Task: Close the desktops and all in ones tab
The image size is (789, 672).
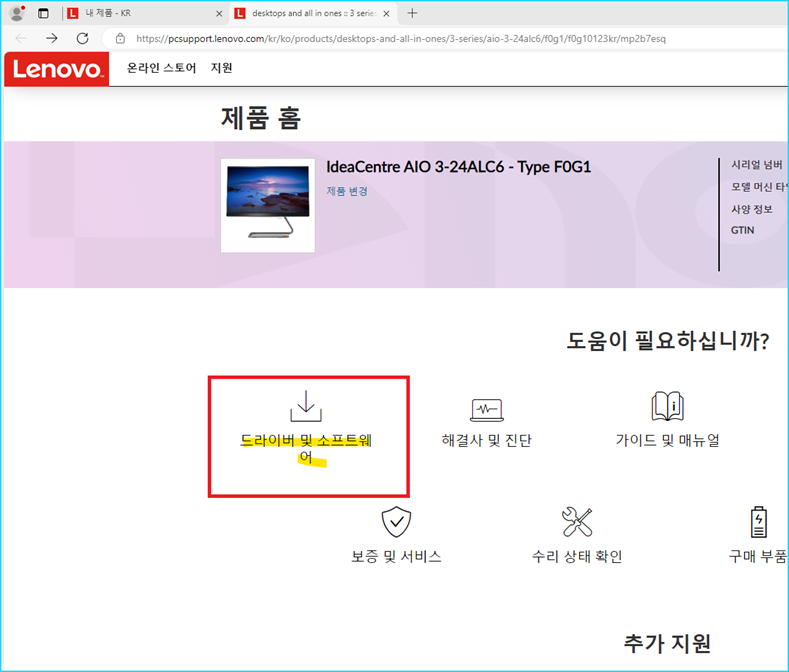Action: 386,14
